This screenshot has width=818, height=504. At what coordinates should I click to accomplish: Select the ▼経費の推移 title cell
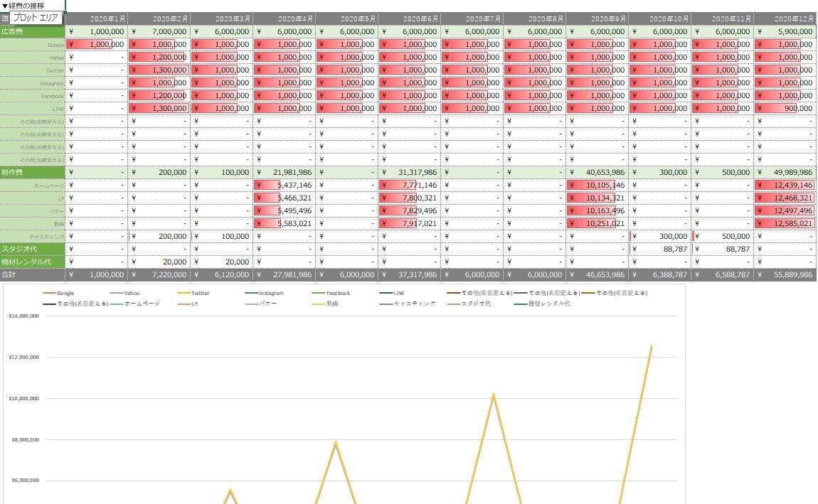click(x=32, y=6)
